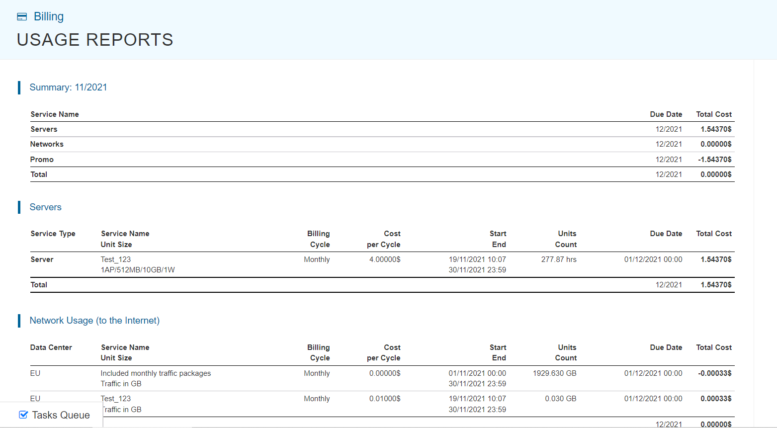Click the Billing credit card icon

pyautogui.click(x=22, y=17)
